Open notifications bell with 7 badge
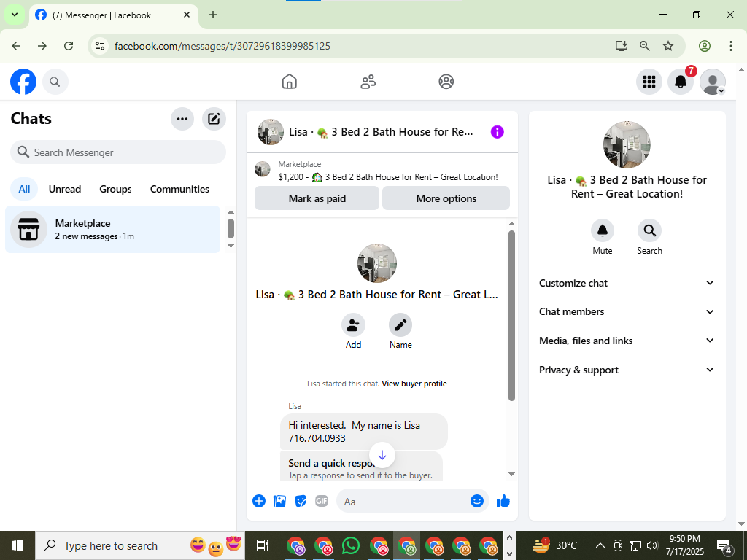This screenshot has height=560, width=747. tap(681, 82)
